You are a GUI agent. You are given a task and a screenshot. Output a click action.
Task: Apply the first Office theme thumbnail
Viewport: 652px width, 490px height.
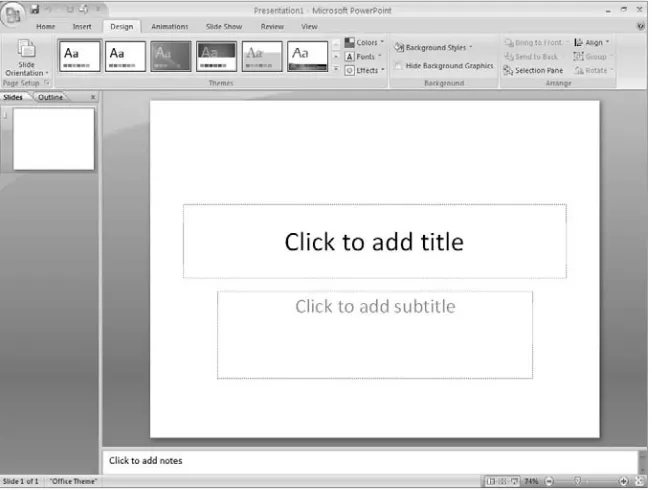[79, 56]
